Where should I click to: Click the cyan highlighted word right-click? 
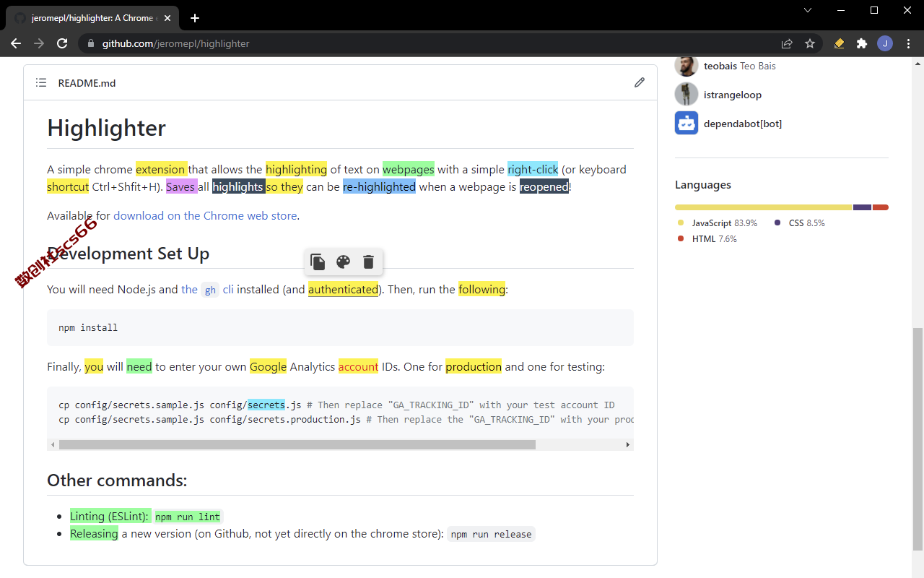(x=533, y=169)
